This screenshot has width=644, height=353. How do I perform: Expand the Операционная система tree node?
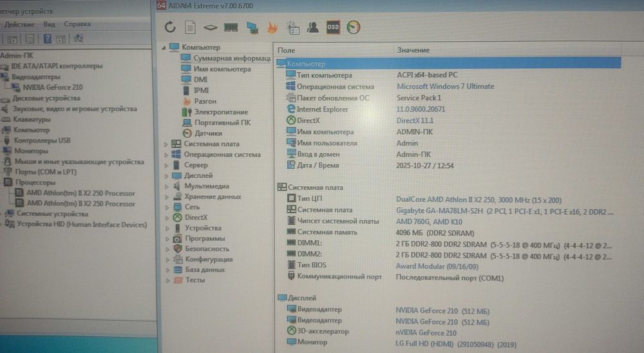coord(166,155)
